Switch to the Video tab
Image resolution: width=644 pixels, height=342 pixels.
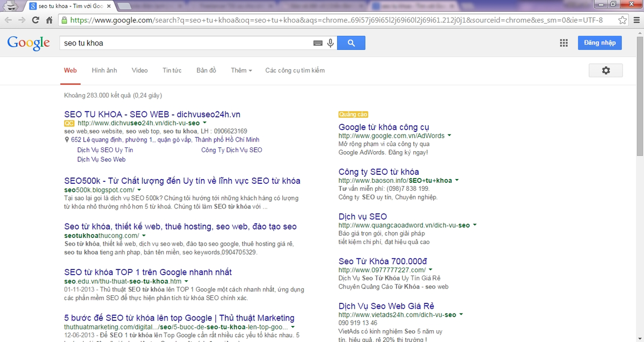point(140,70)
